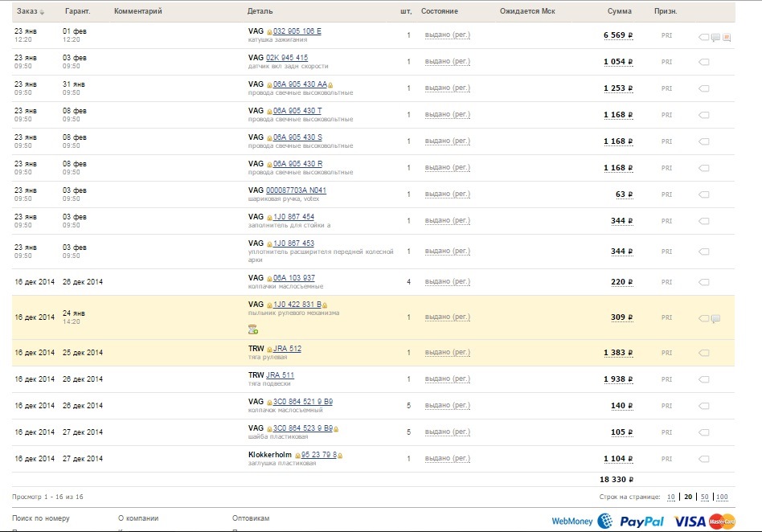Viewport: 762px width, 532px height.
Task: Open the comment bubble in the 309 ₽ row
Action: pos(716,319)
